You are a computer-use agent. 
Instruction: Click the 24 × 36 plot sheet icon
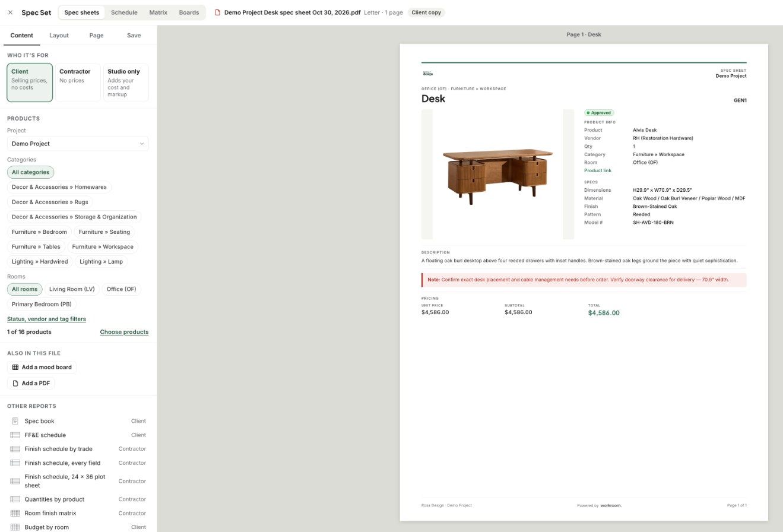pos(15,481)
